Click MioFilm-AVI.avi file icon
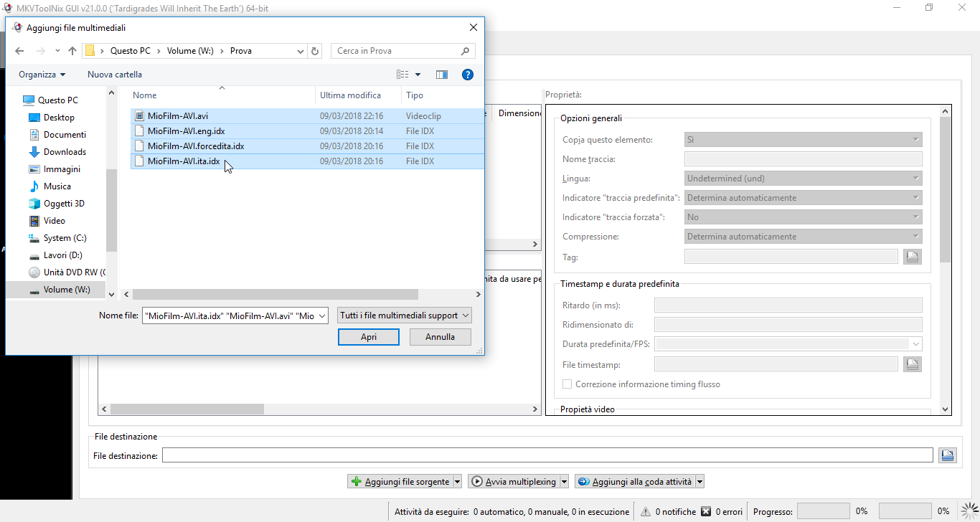 140,116
